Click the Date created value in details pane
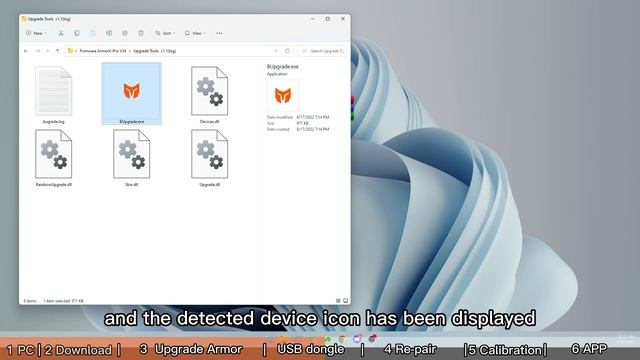The image size is (640, 360). coord(313,129)
